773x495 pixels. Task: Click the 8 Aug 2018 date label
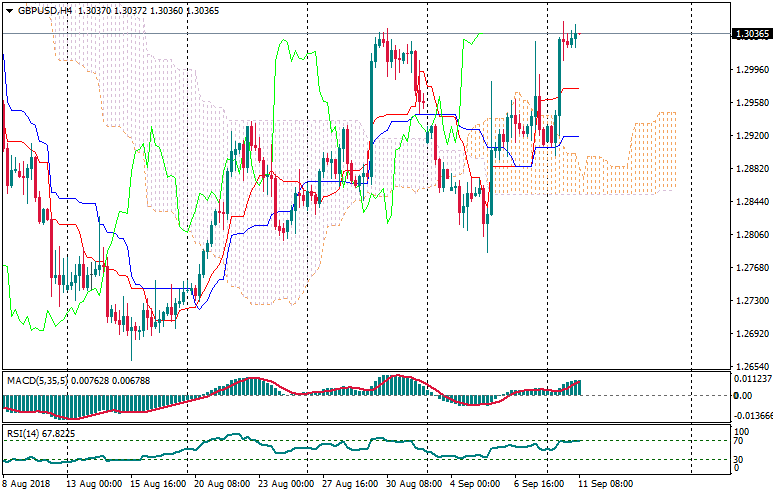[x=26, y=482]
